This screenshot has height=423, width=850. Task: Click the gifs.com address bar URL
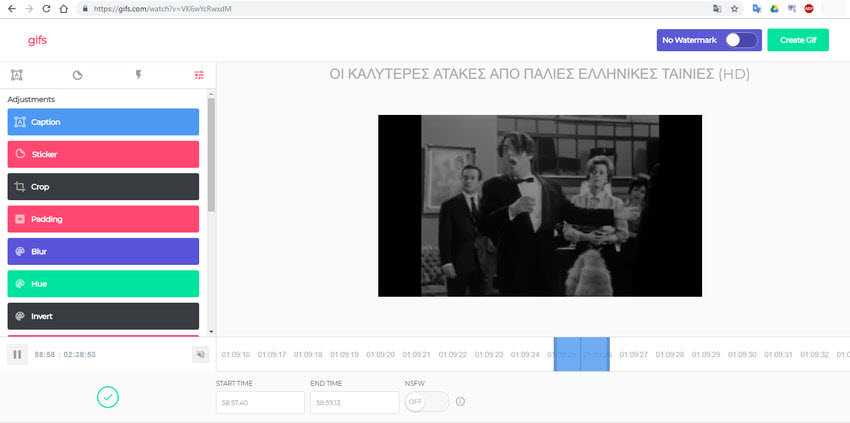pyautogui.click(x=163, y=9)
